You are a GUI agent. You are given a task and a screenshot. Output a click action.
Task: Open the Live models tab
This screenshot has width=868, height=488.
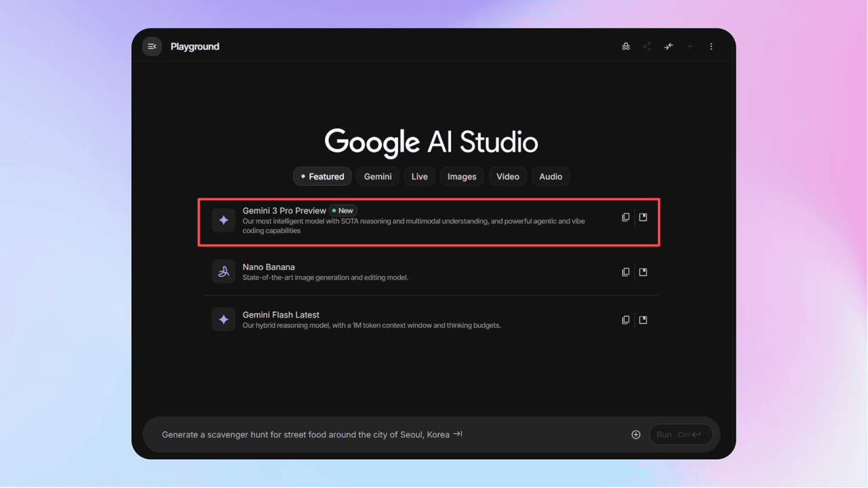pos(420,176)
